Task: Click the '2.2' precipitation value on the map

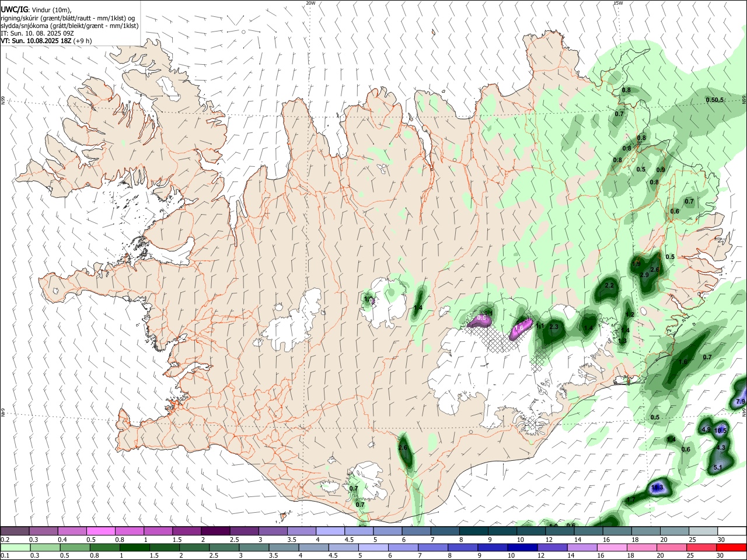Action: pos(610,285)
